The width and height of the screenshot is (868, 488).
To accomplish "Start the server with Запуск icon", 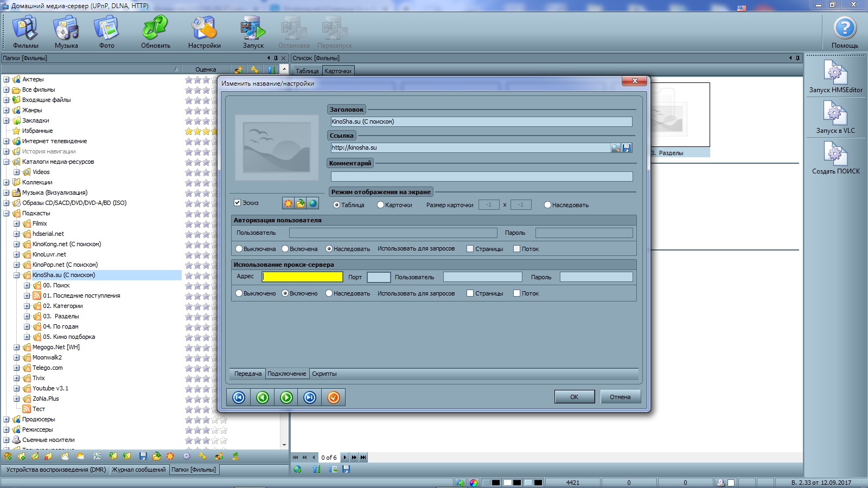I will coord(253,31).
